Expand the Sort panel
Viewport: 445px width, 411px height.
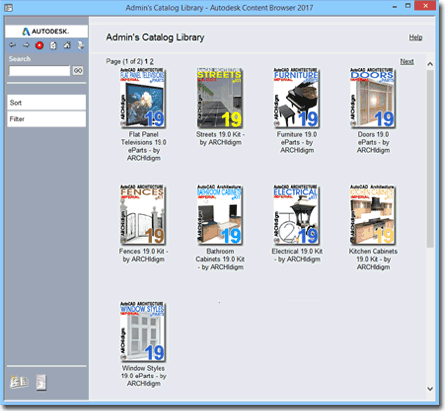coord(46,103)
